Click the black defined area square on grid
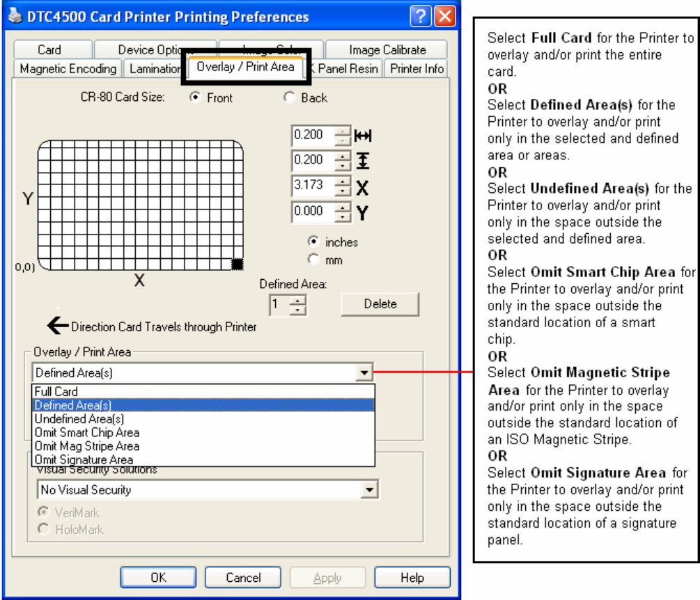 pos(237,264)
